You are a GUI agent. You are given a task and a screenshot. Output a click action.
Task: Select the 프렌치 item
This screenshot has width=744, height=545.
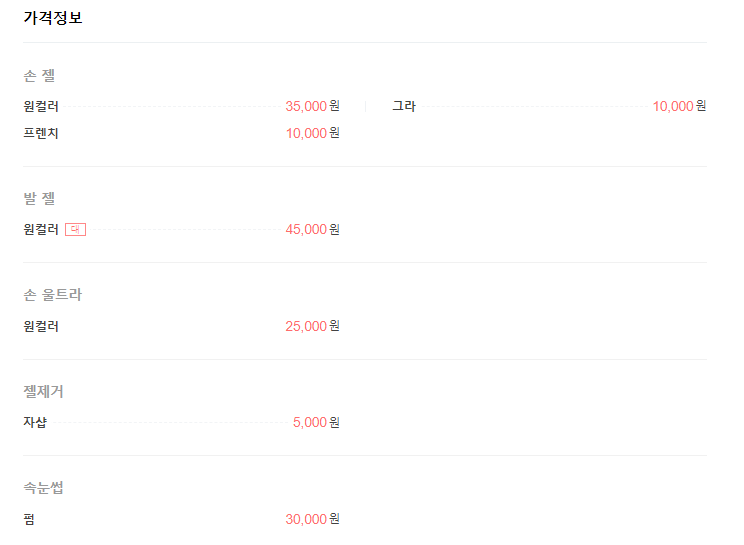pyautogui.click(x=41, y=133)
